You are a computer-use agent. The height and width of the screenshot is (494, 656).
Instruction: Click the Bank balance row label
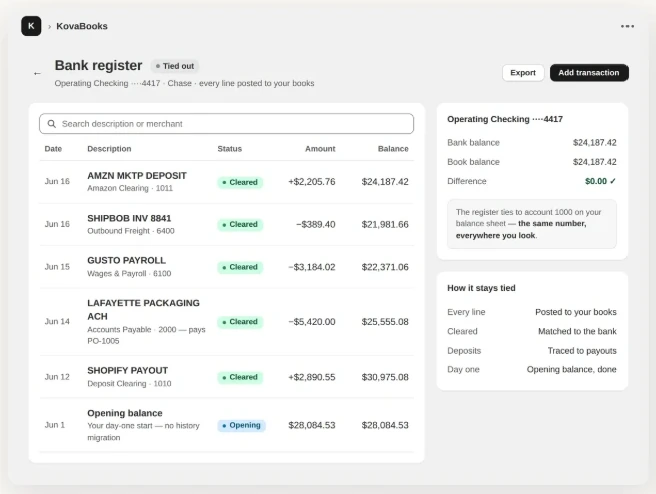point(473,143)
